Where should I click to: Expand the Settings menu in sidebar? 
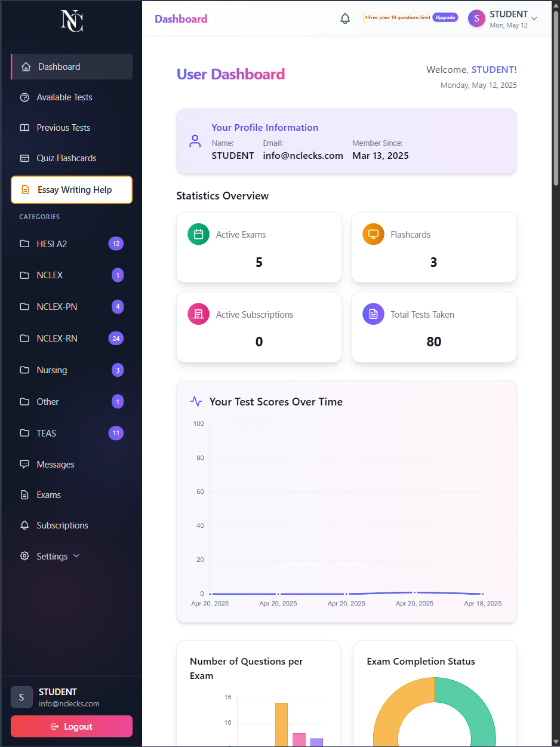coord(52,556)
